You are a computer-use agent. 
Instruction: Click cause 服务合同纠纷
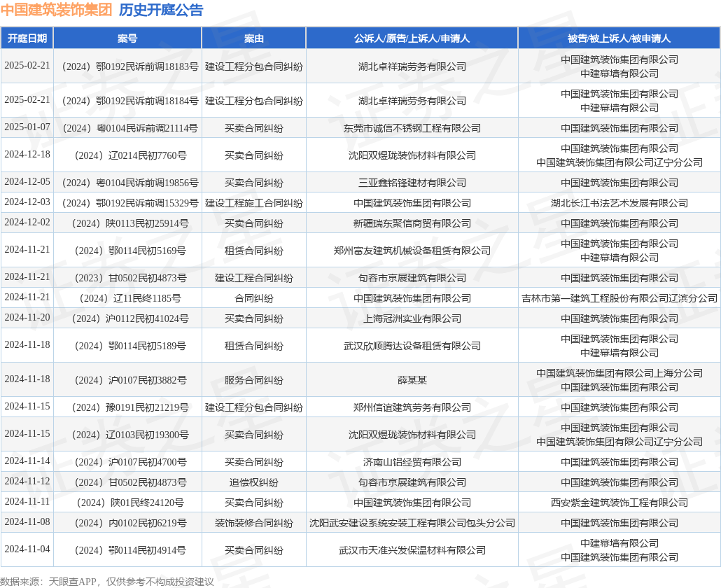[x=254, y=380]
